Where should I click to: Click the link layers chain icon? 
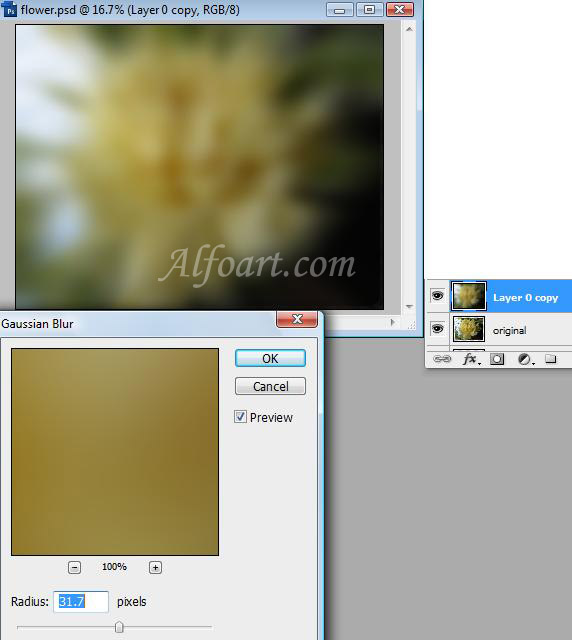click(441, 359)
